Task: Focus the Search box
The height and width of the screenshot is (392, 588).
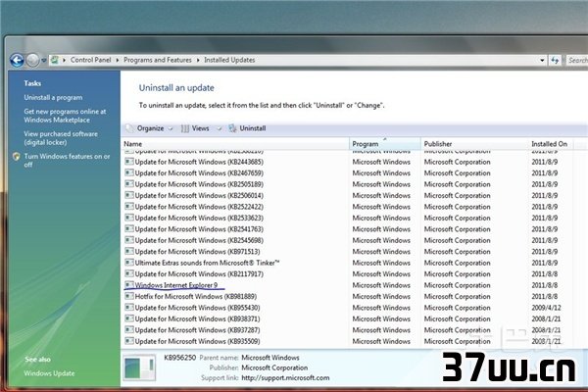Action: tap(576, 60)
